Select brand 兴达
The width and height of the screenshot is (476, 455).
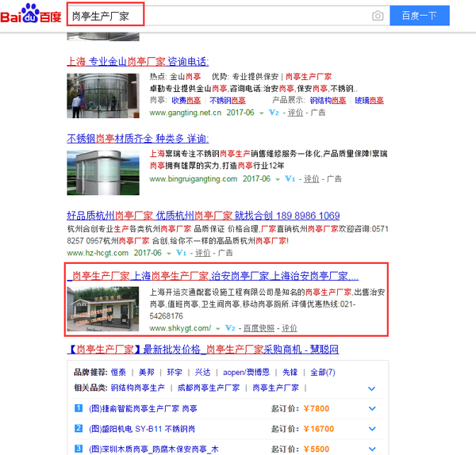point(202,373)
